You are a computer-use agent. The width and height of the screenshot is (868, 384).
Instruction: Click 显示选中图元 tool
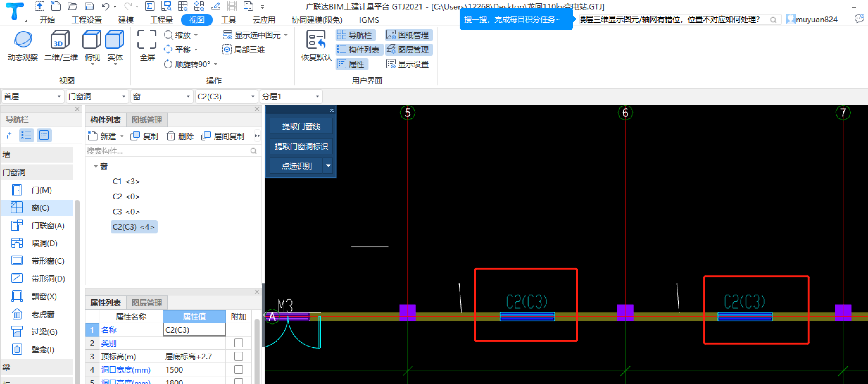point(255,35)
